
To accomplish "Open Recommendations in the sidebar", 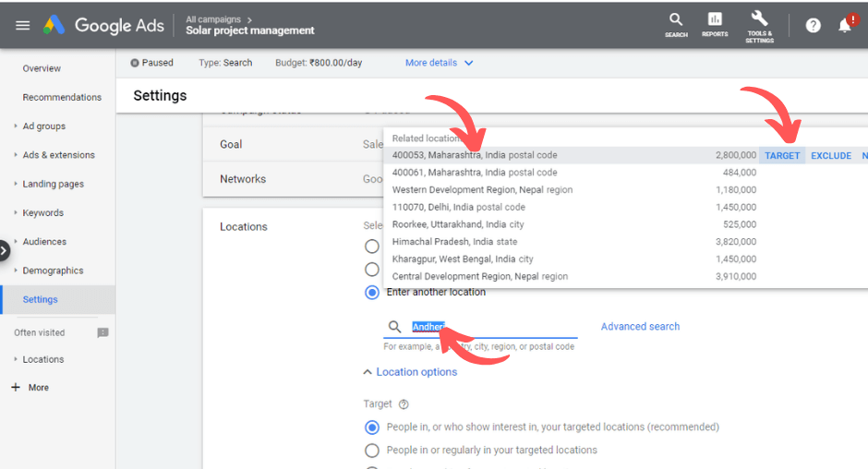I will 62,98.
